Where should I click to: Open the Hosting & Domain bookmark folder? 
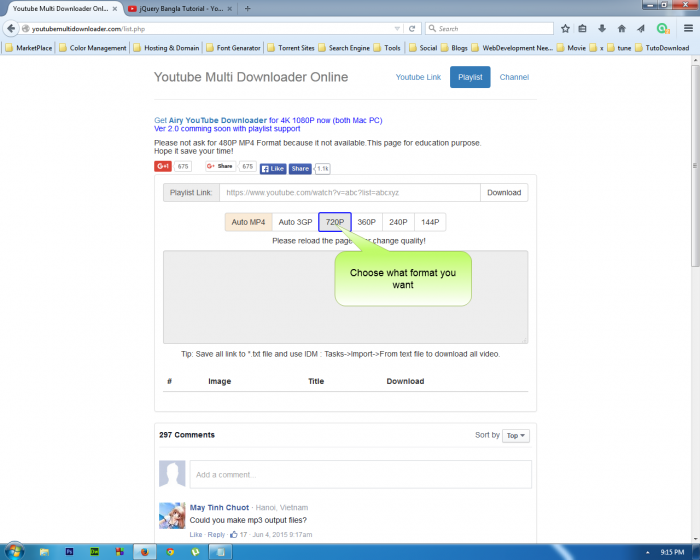[x=167, y=48]
